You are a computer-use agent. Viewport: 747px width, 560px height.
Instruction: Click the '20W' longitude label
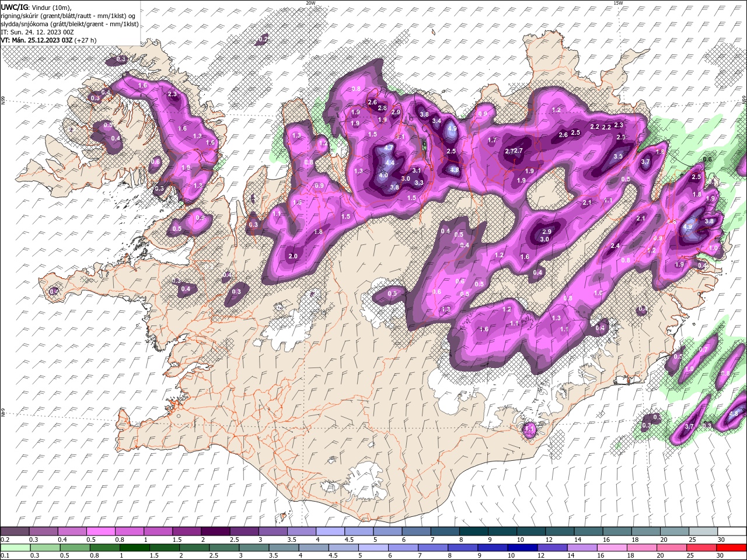click(x=311, y=3)
